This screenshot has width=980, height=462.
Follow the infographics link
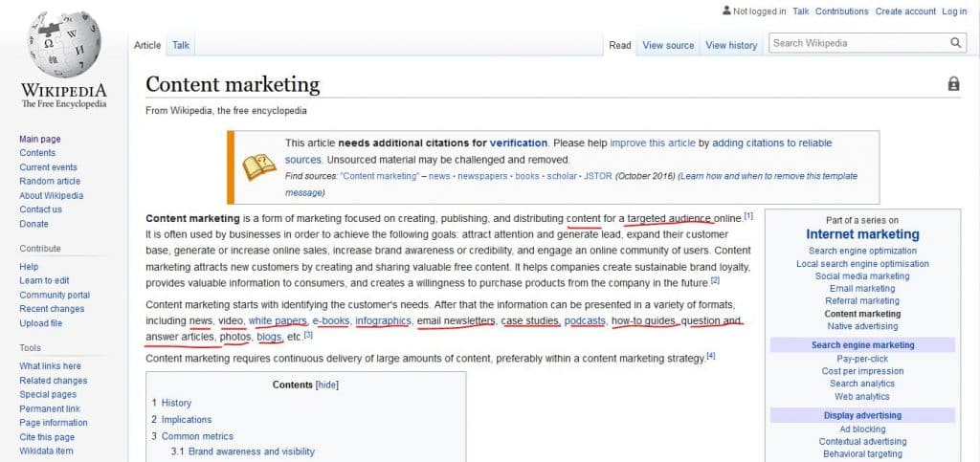(x=383, y=320)
